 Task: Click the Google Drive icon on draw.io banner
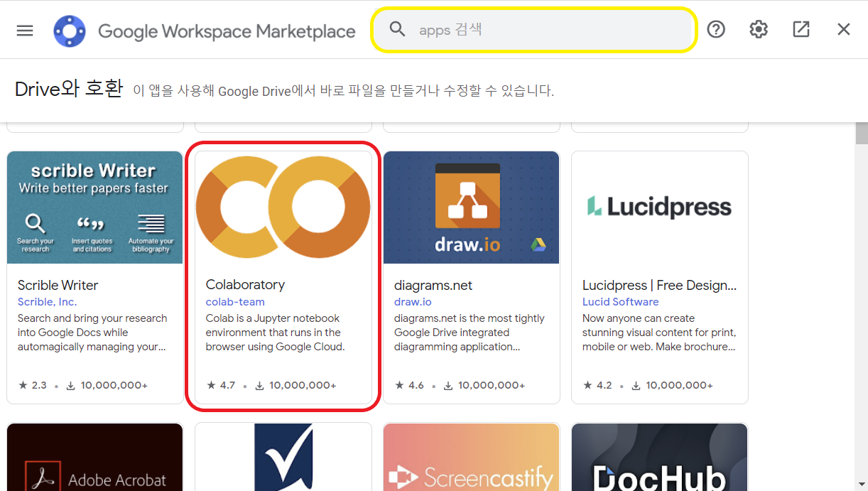point(538,245)
